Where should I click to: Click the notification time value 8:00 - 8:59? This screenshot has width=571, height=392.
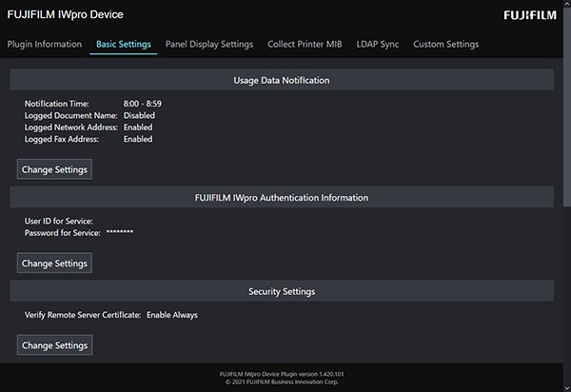coord(143,104)
